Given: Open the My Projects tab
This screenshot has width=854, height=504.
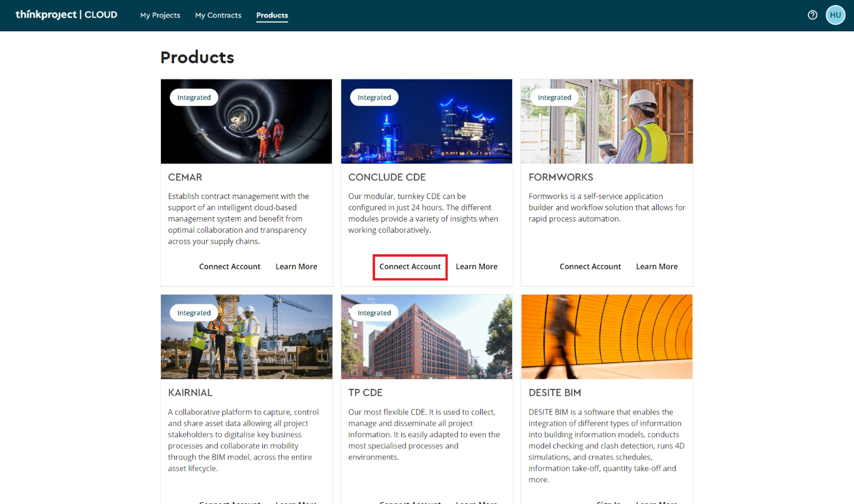Looking at the screenshot, I should coord(160,15).
